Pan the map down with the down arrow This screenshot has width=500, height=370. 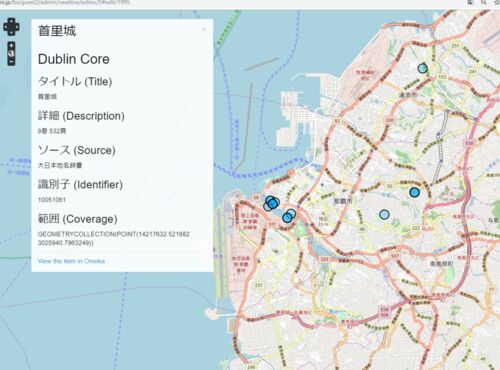[11, 32]
